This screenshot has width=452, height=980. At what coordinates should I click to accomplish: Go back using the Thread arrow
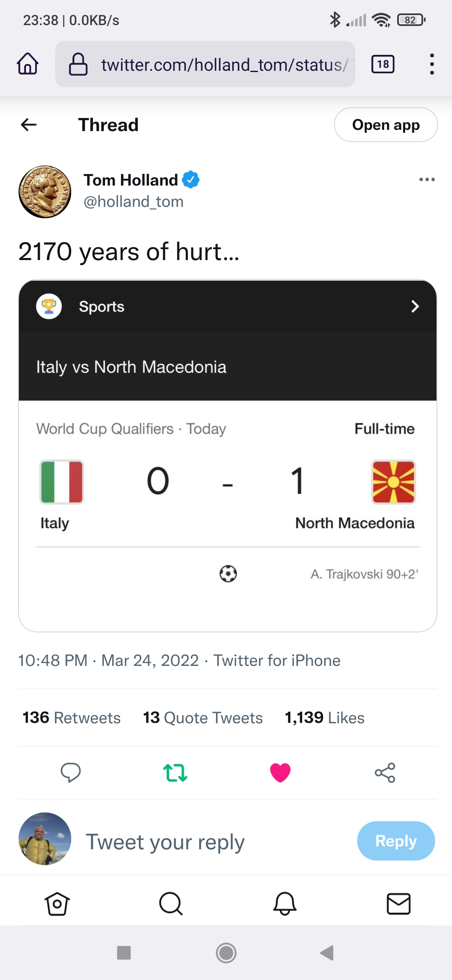(29, 124)
